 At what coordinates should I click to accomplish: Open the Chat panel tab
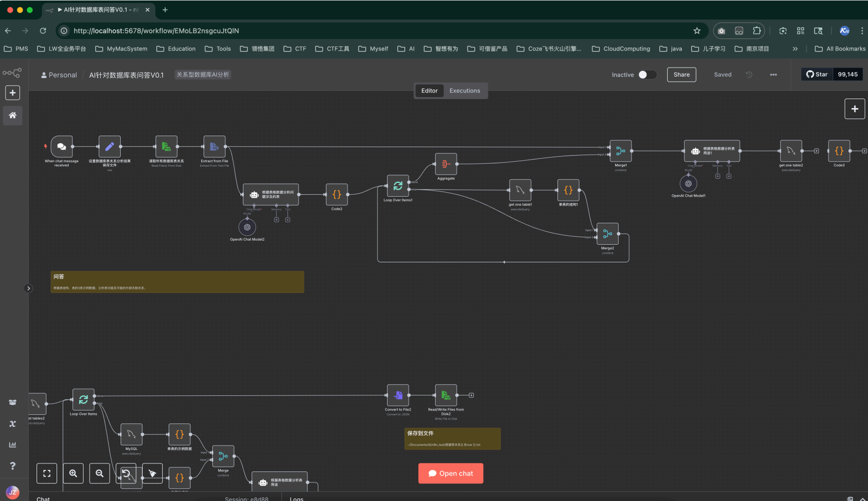pyautogui.click(x=43, y=498)
